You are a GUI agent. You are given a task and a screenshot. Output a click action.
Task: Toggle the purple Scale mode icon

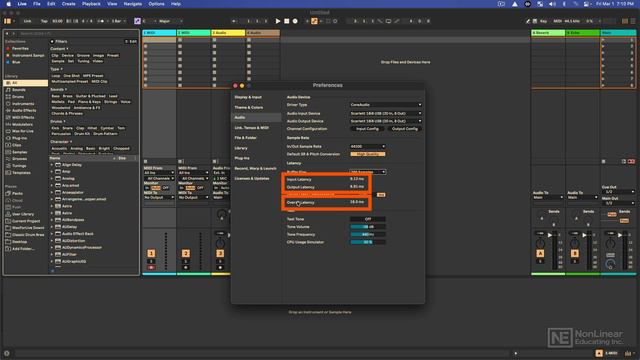point(137,21)
